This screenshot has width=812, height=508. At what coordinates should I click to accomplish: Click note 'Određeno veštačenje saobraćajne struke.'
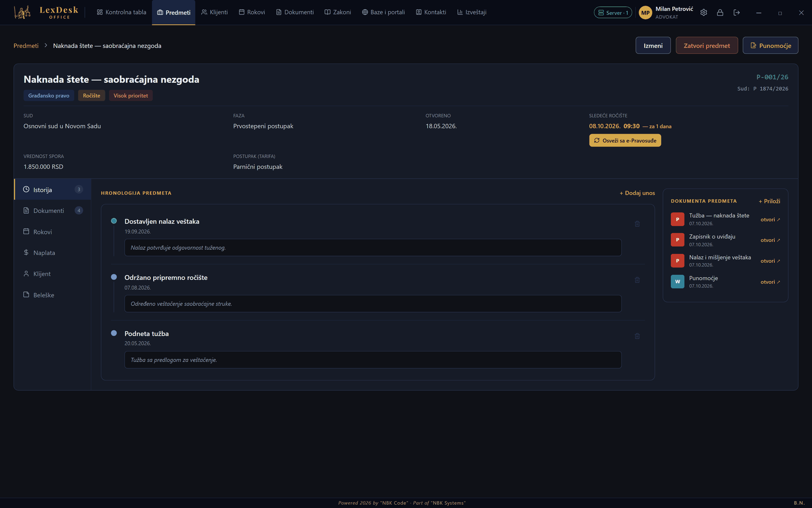[x=373, y=304]
